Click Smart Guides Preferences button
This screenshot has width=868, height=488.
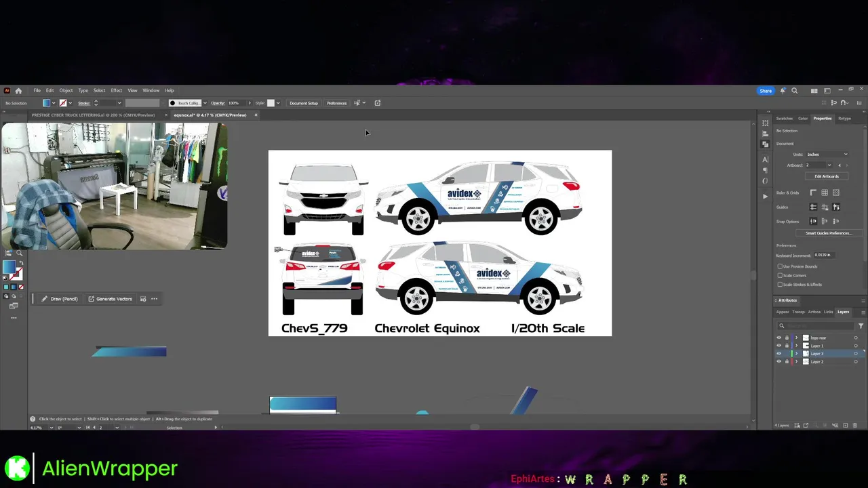[x=829, y=233]
